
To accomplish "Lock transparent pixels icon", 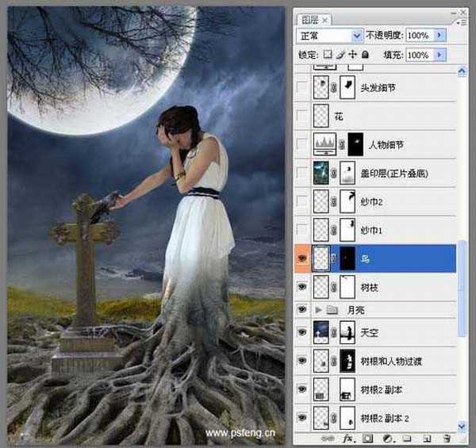I will [328, 56].
